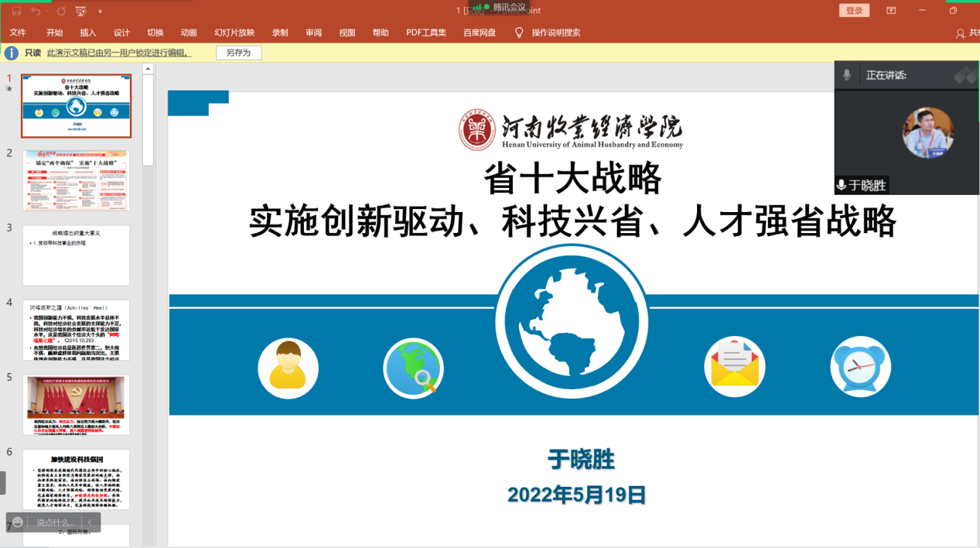
Task: Click the slide panel scroll-up arrow
Action: click(x=148, y=70)
